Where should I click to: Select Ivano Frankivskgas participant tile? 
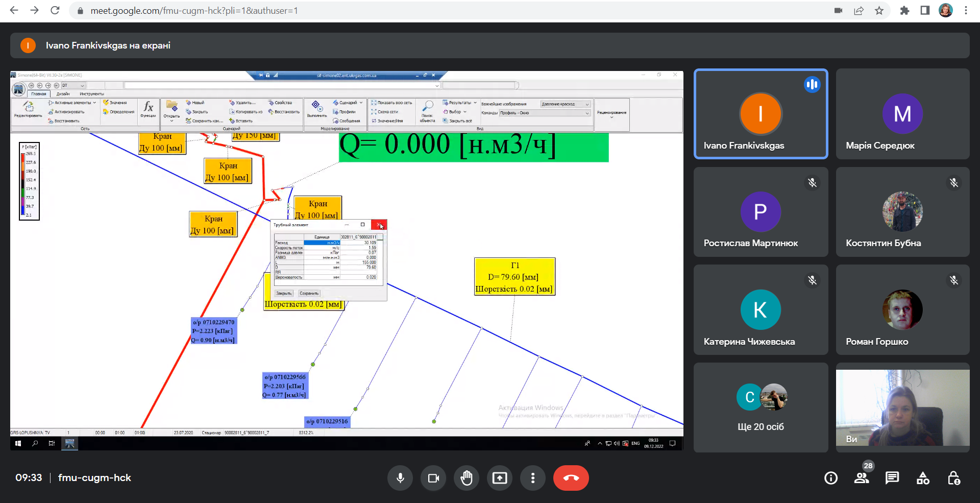(x=761, y=114)
